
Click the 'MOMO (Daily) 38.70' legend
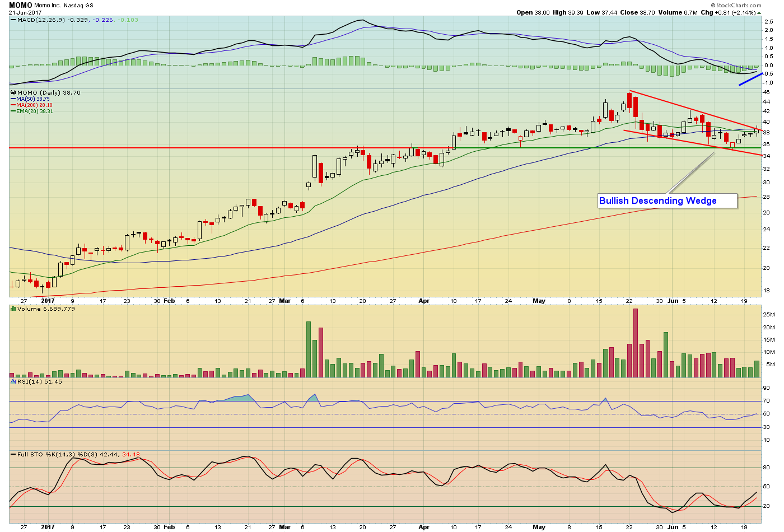click(x=49, y=92)
